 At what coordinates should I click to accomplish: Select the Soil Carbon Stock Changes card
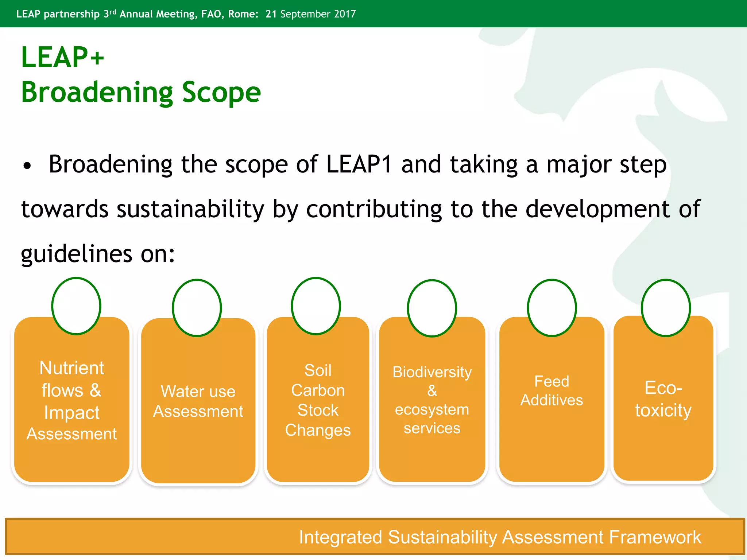(x=318, y=400)
